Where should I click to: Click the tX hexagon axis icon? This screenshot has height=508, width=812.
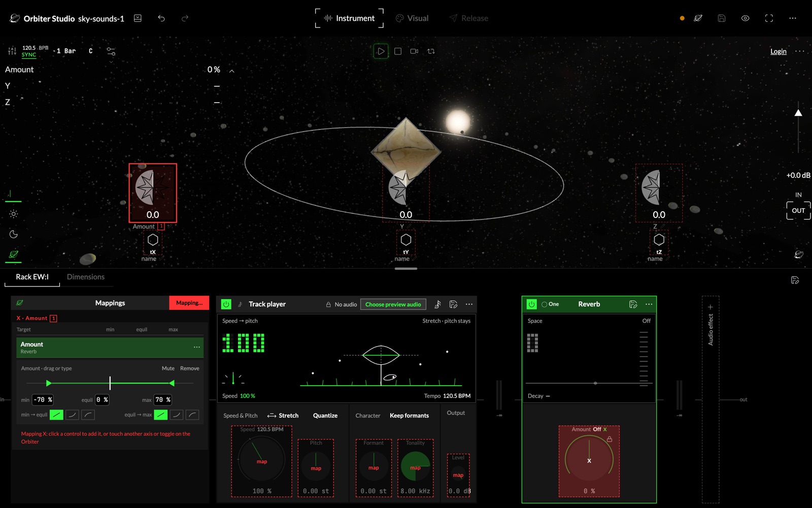153,240
